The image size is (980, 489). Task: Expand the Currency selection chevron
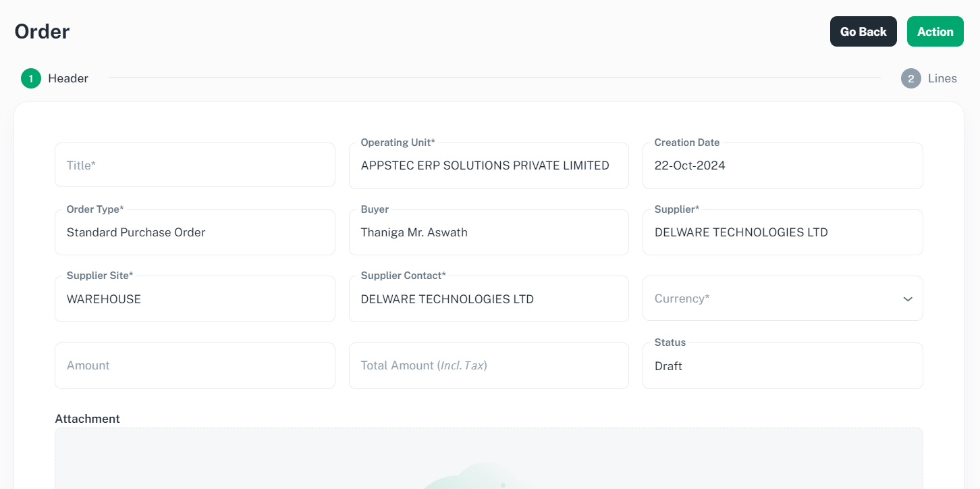pyautogui.click(x=908, y=299)
